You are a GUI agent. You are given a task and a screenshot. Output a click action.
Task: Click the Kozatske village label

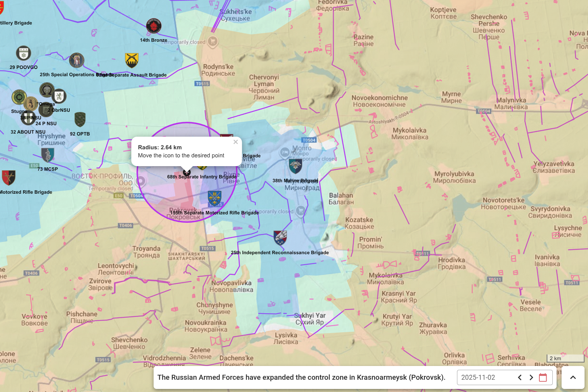click(x=359, y=223)
